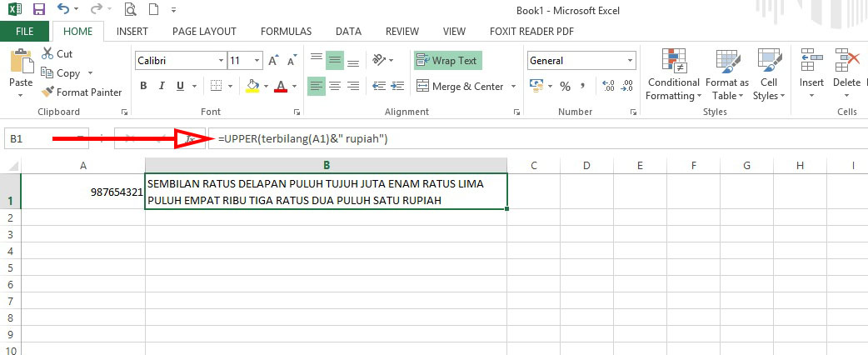The width and height of the screenshot is (868, 355).
Task: Toggle Center horizontal alignment
Action: tap(335, 86)
